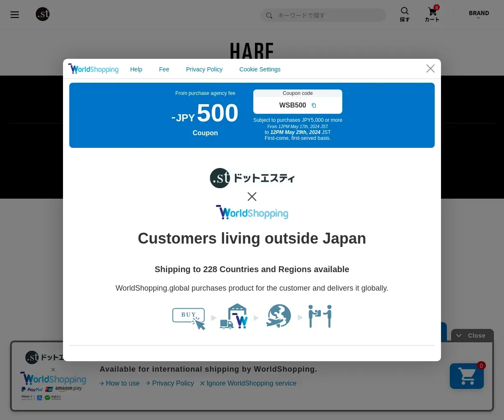Click the HARE brand title
This screenshot has width=504, height=420.
pyautogui.click(x=252, y=50)
